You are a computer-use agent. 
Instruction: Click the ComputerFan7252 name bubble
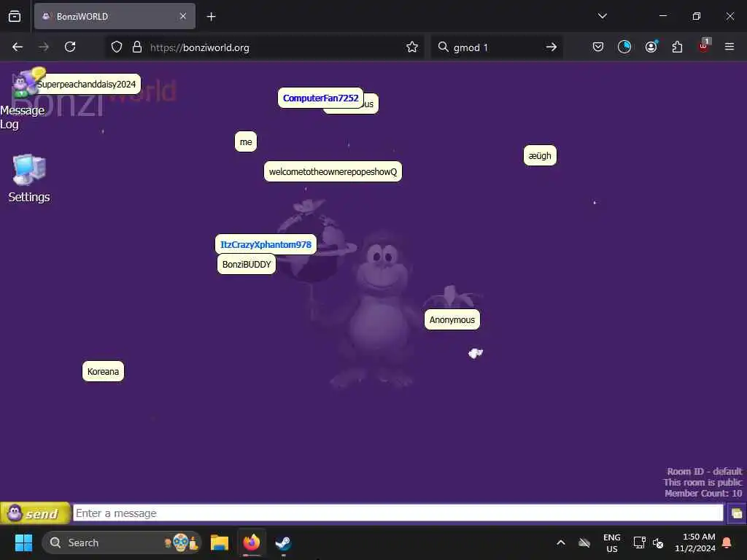(321, 98)
